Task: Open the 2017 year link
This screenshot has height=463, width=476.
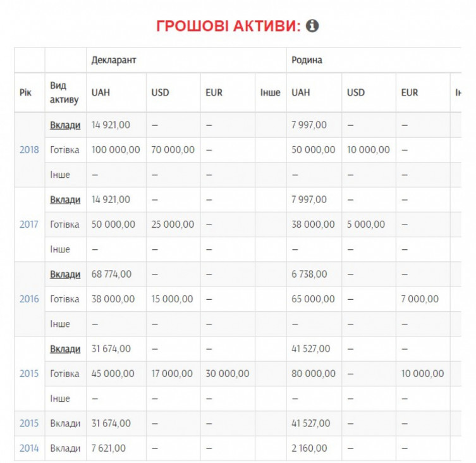Action: click(x=29, y=225)
